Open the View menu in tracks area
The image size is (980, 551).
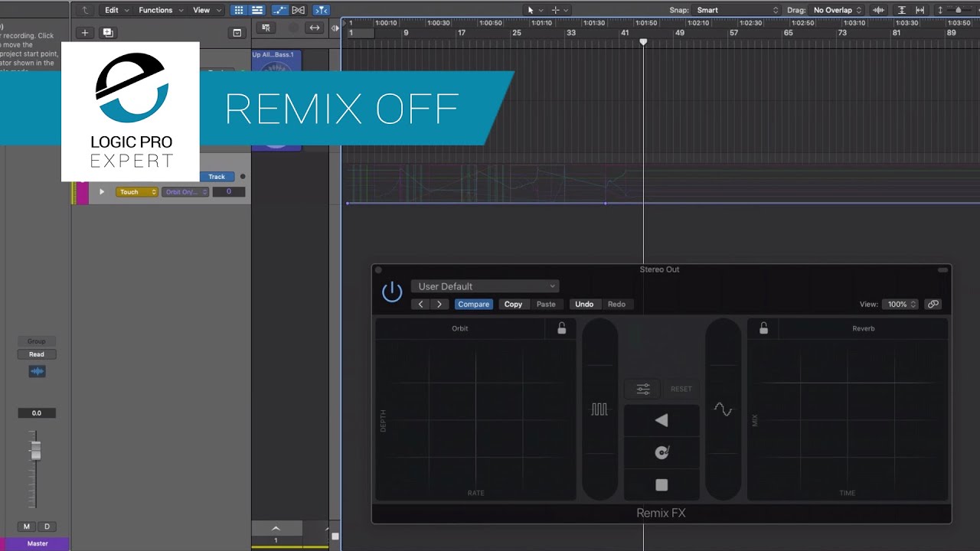pos(207,10)
